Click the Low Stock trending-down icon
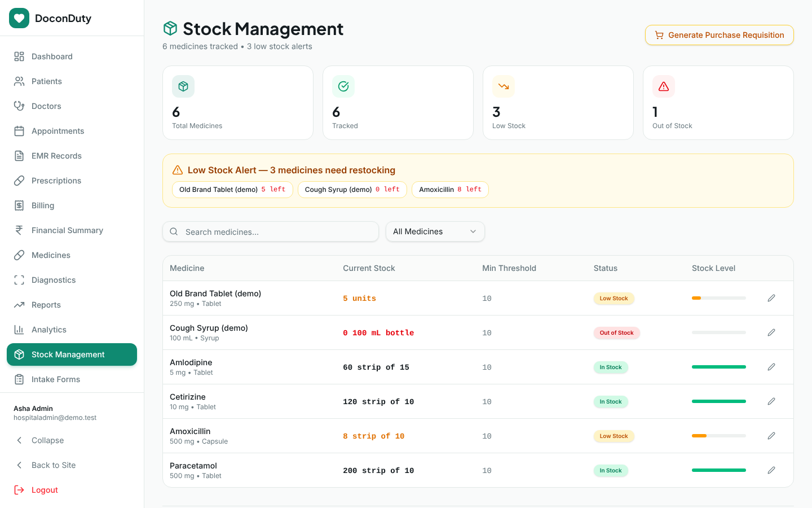This screenshot has height=508, width=812. tap(504, 86)
